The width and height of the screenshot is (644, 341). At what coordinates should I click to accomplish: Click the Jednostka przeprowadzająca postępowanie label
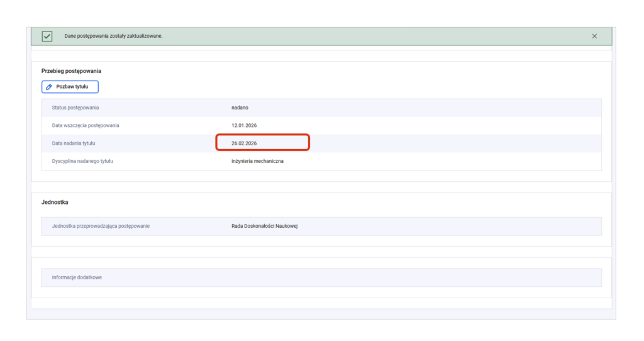tap(101, 226)
